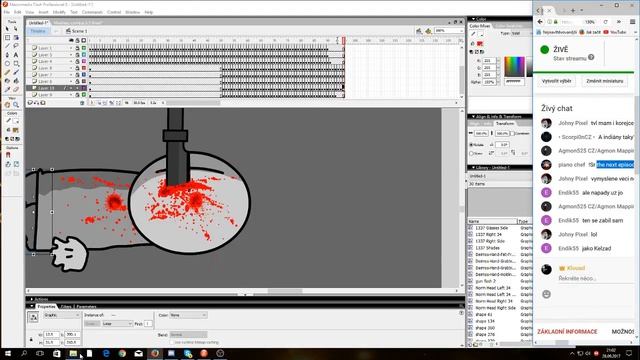Collapse the Library panel header

coord(500,168)
